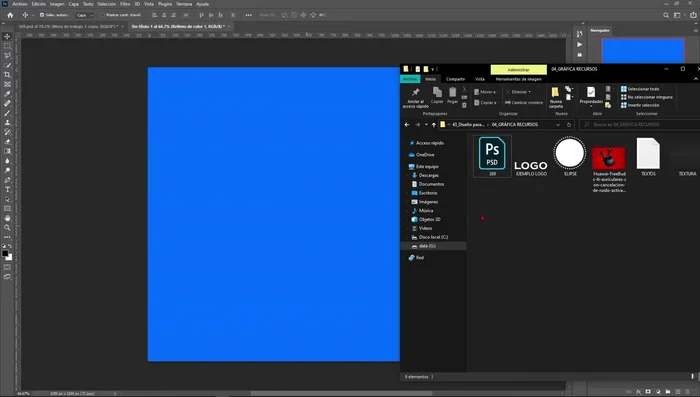Screen dimensions: 700x397
Task: Click the Photoshop search magnifier icon
Action: pyautogui.click(x=666, y=15)
